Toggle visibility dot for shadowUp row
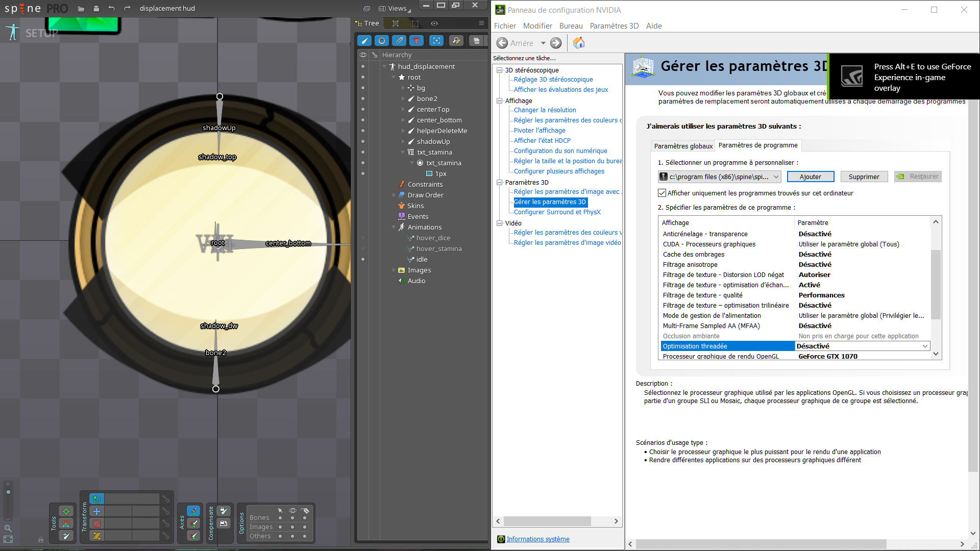980x551 pixels. point(363,141)
